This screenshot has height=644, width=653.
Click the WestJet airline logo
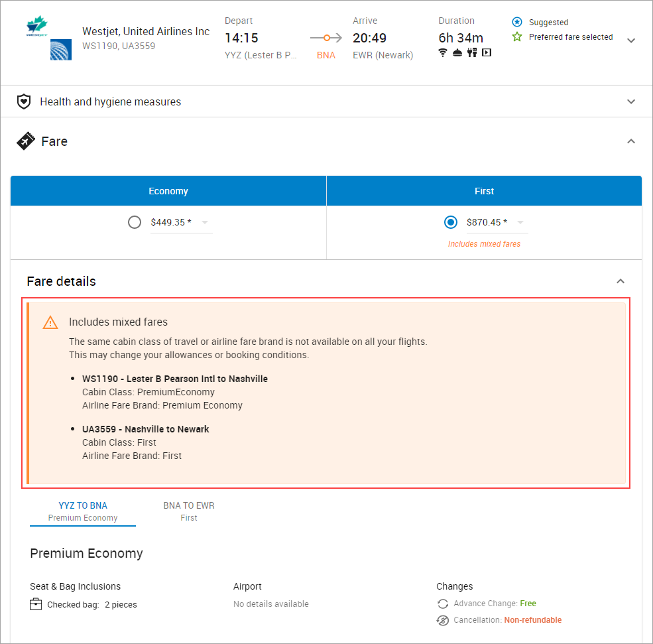point(36,26)
